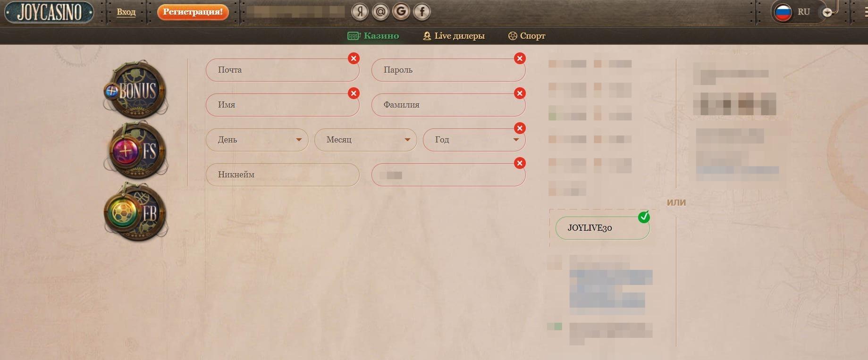This screenshot has width=868, height=360.
Task: Click into the Почта email field
Action: point(282,70)
